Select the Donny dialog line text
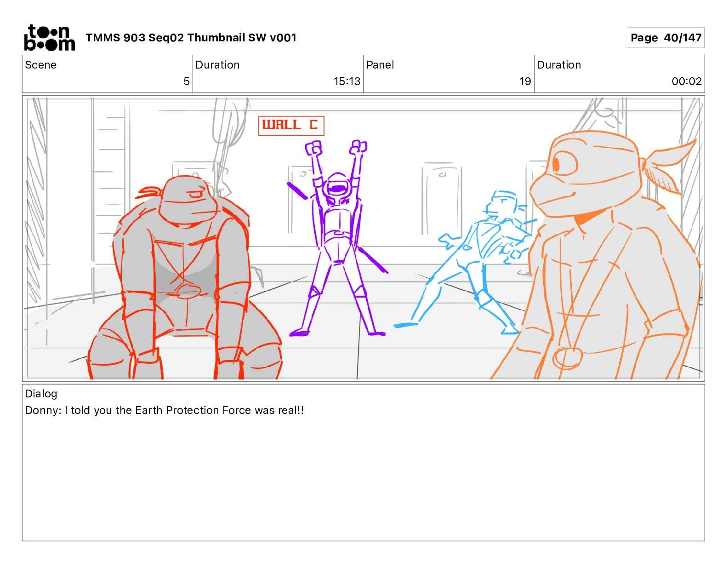The height and width of the screenshot is (563, 728). point(164,410)
